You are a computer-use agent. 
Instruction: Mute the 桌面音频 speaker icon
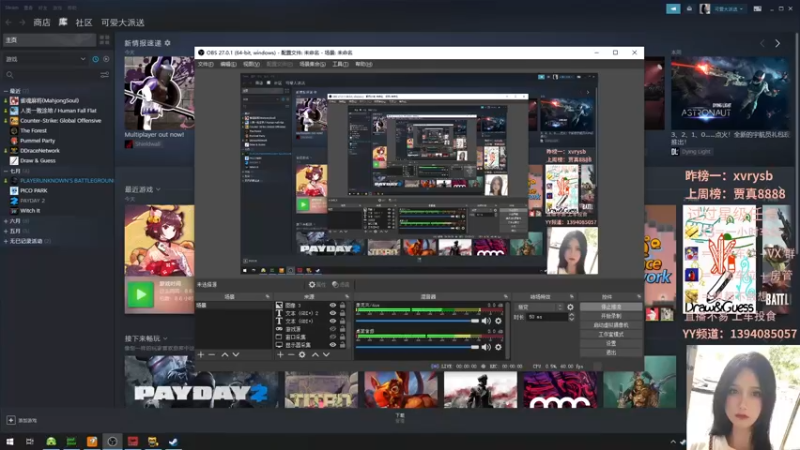[486, 347]
